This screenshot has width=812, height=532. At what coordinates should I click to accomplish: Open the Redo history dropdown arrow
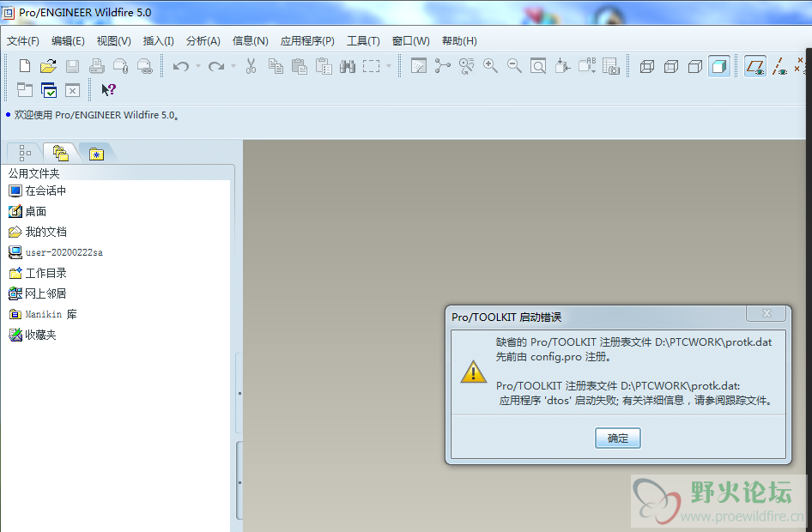[x=233, y=66]
